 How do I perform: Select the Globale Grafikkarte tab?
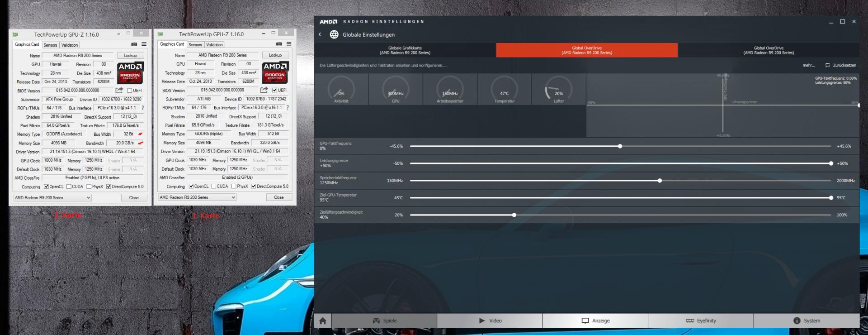click(405, 50)
